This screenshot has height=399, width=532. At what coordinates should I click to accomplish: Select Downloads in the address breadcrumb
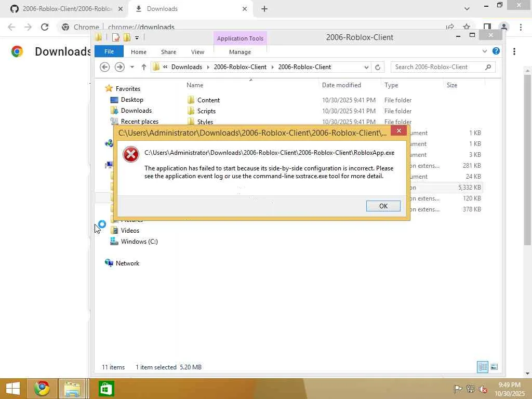187,67
